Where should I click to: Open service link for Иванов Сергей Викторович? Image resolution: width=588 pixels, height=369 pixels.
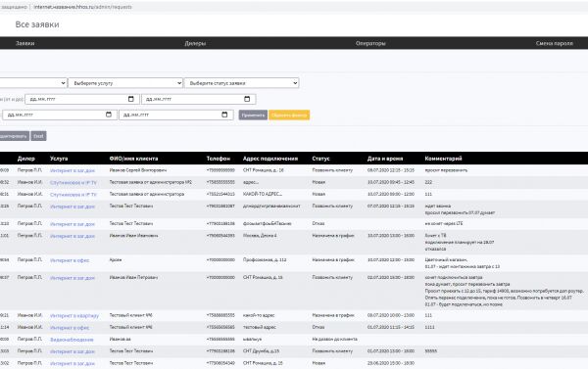pos(73,170)
